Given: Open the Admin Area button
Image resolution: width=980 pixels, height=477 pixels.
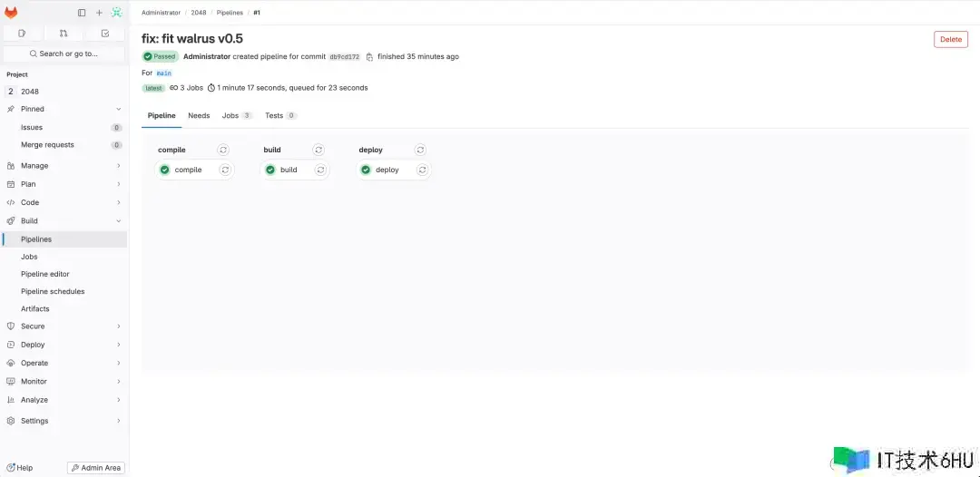Looking at the screenshot, I should [95, 468].
